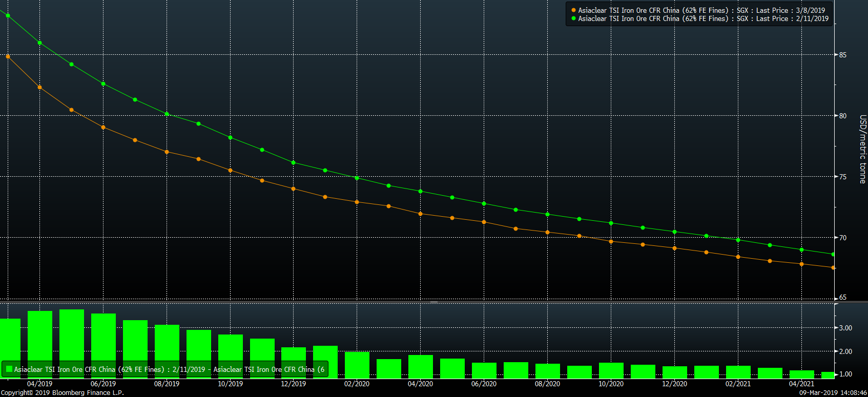868x397 pixels.
Task: Pick the orange curve data point at 04/2019
Action: coord(40,88)
